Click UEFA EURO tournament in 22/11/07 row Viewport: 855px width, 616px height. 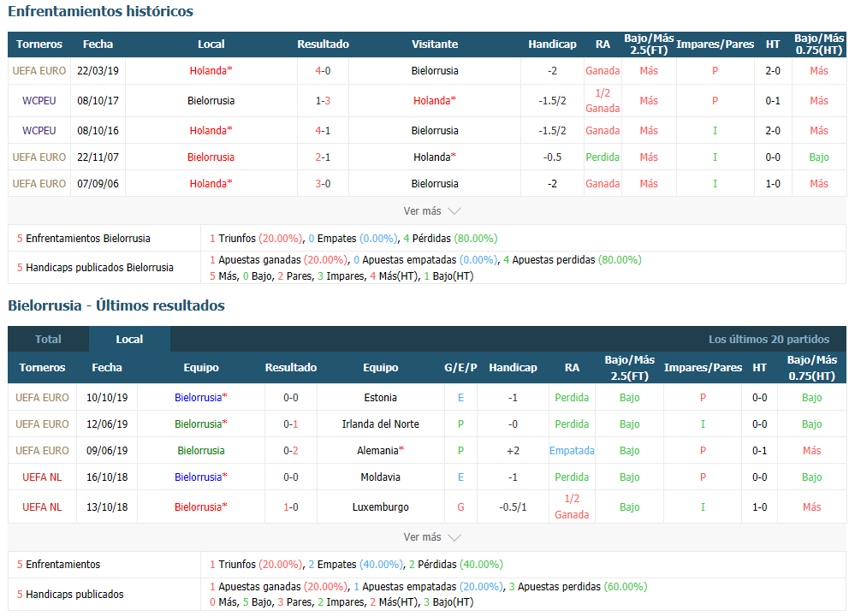pyautogui.click(x=39, y=157)
